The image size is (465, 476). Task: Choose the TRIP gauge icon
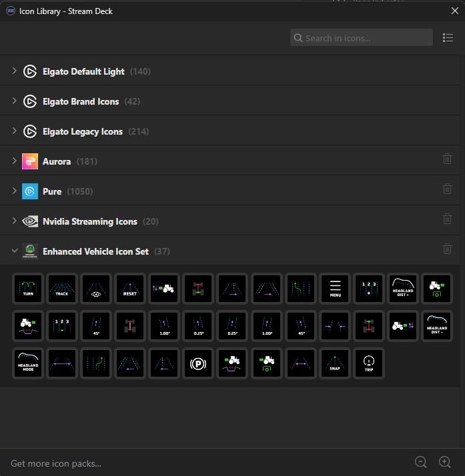(369, 363)
